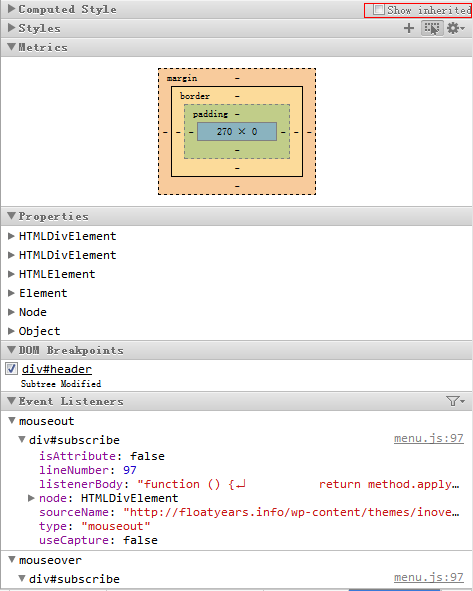The image size is (473, 591).
Task: Click the New Style Rule plus icon
Action: coord(409,28)
